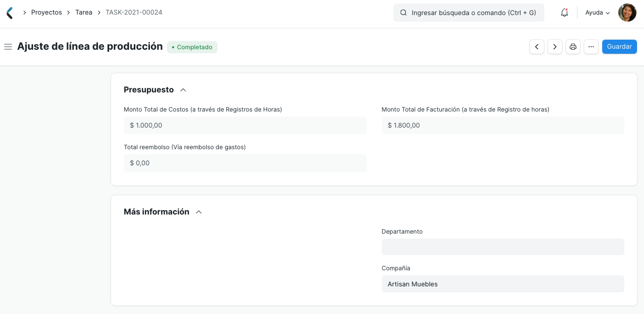
Task: Click the Monto Total de Costos label
Action: [x=203, y=110]
